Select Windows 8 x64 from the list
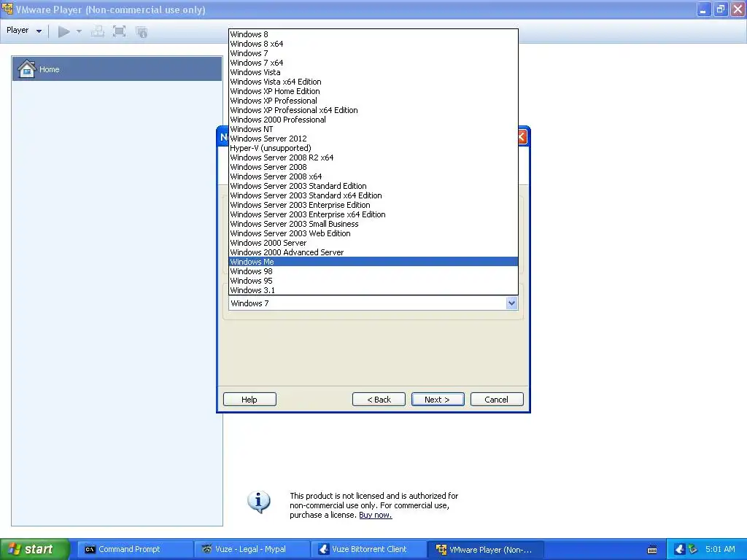Viewport: 747px width, 560px height. (x=373, y=44)
